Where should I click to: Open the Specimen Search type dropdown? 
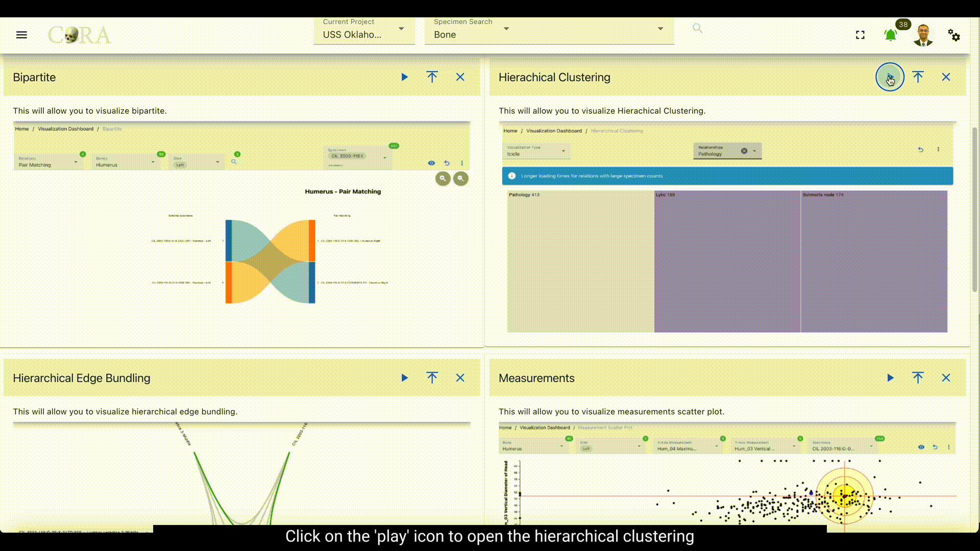point(506,29)
